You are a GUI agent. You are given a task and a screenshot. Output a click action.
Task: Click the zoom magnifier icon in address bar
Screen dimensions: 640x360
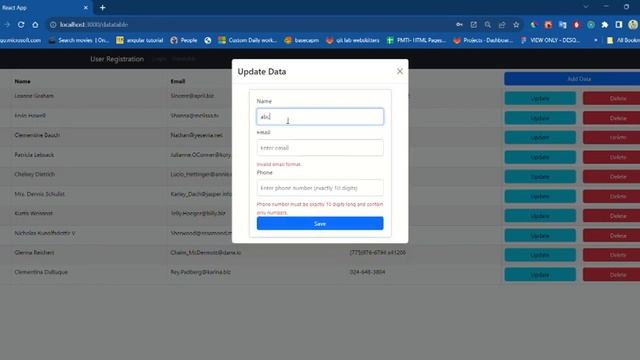[x=488, y=24]
